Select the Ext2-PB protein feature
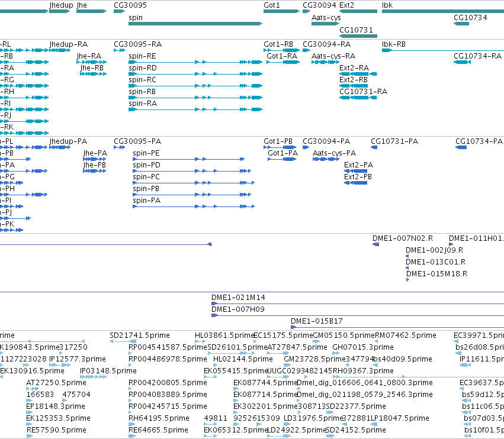Image resolution: width=504 pixels, height=439 pixels. [x=355, y=183]
